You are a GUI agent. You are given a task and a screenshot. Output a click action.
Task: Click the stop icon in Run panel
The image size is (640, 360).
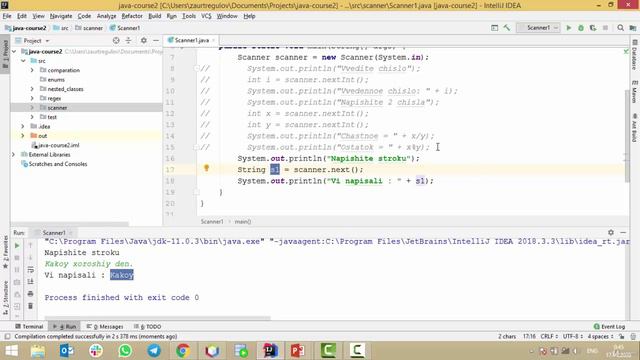(17, 258)
